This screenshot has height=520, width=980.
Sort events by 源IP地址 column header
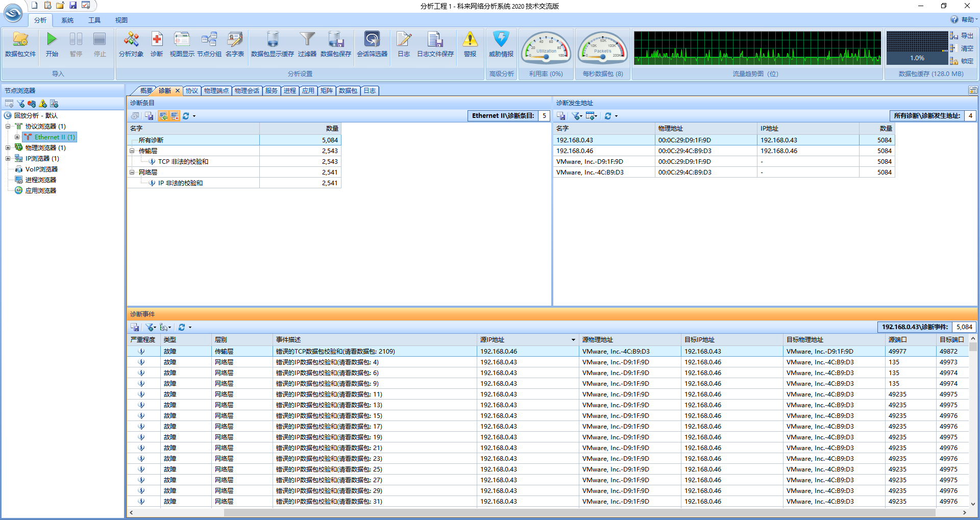point(528,339)
